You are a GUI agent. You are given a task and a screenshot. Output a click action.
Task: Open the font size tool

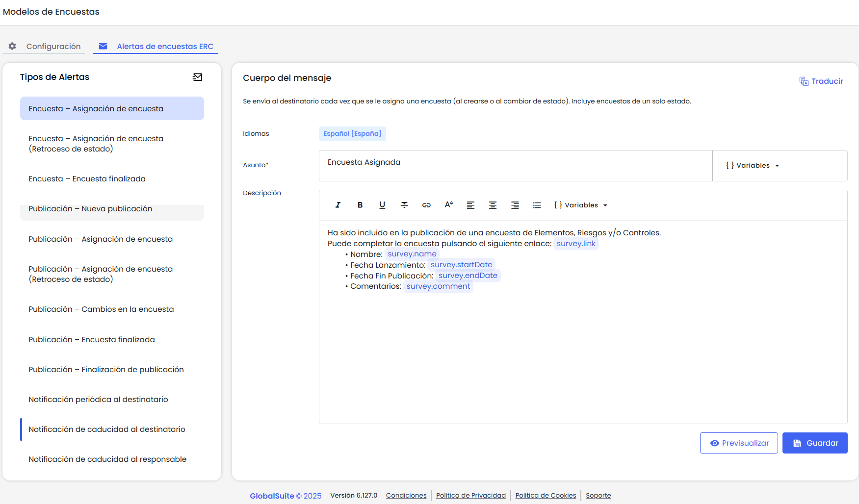(448, 205)
